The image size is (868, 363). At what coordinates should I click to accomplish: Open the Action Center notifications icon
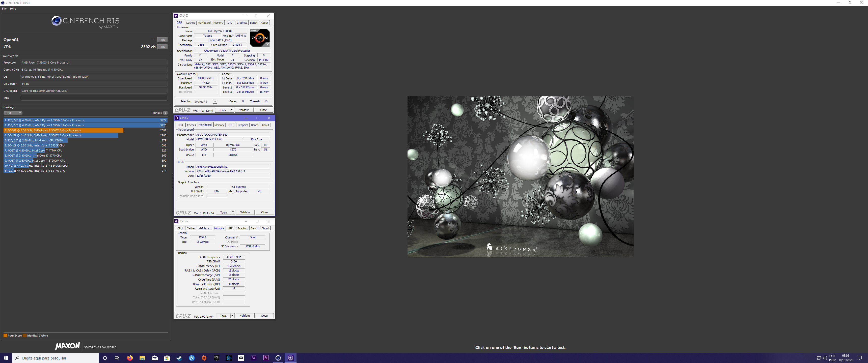click(x=859, y=358)
